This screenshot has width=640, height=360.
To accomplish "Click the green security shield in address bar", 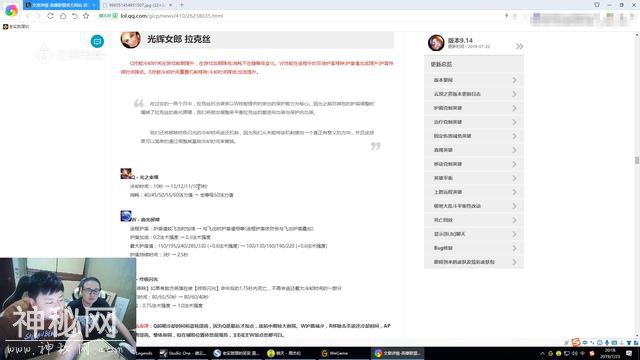I will (115, 16).
